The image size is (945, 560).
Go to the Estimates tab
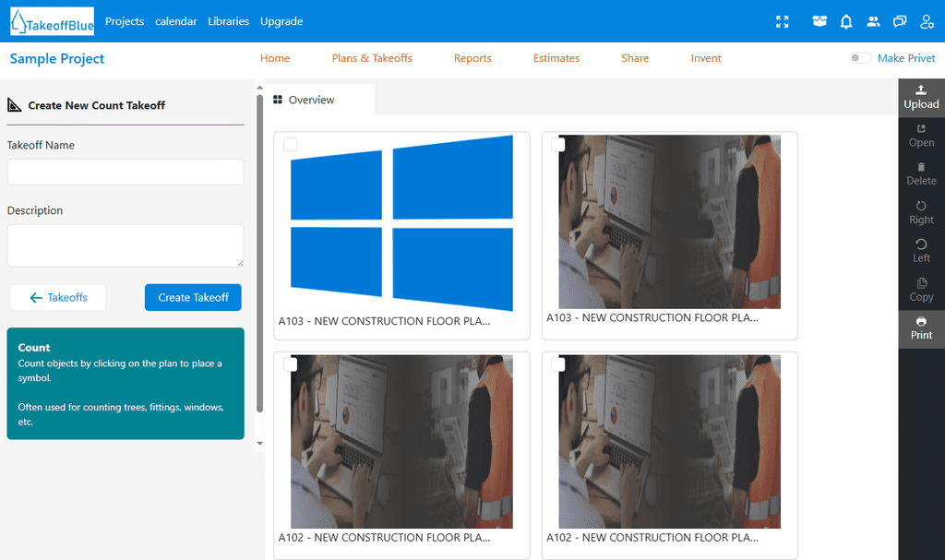(x=556, y=58)
